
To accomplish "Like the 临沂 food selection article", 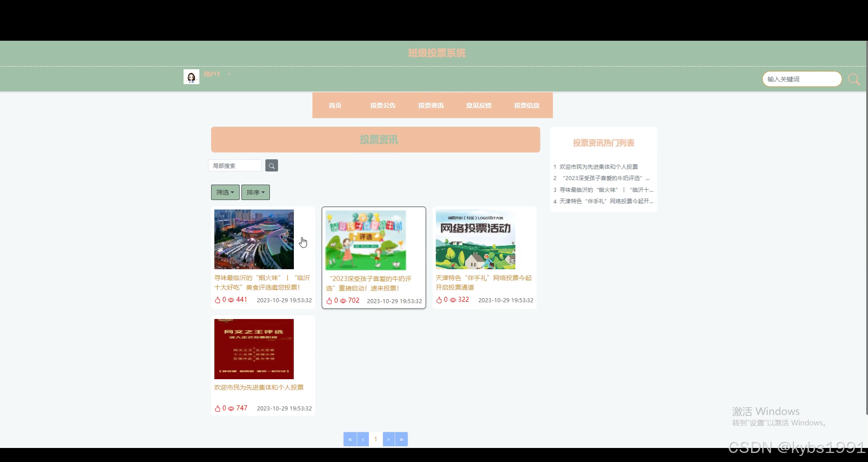I will pyautogui.click(x=217, y=300).
